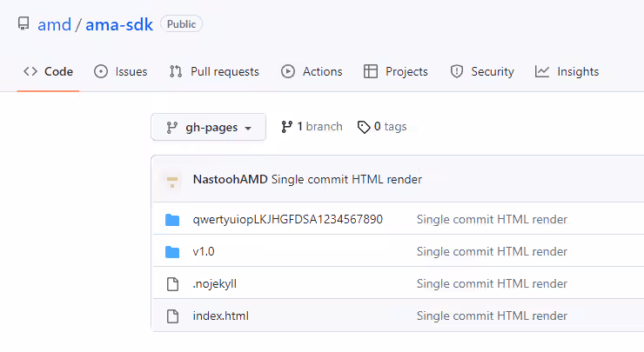Switch to the Security tab

point(482,71)
